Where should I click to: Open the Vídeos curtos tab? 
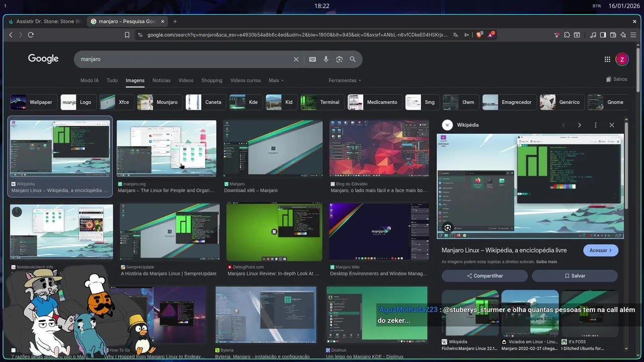coord(246,80)
